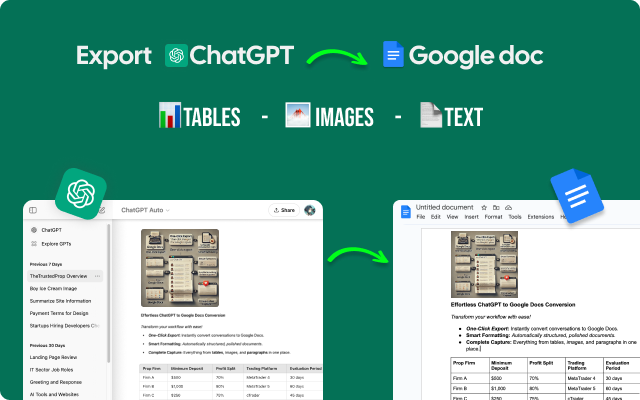Click the Move to folder icon in Docs

(496, 208)
